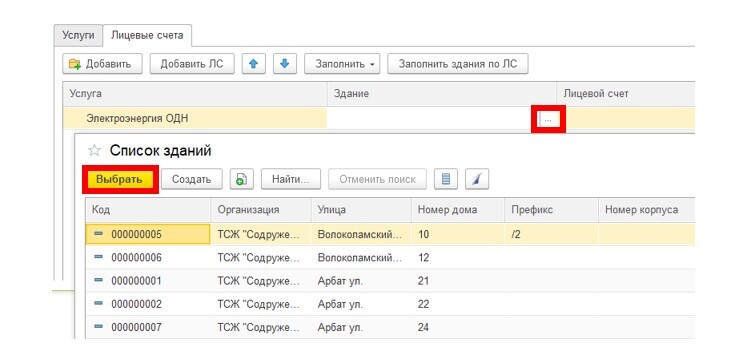Viewport: 743px width, 361px height.
Task: Click the row icon beside 000000002
Action: point(99,303)
